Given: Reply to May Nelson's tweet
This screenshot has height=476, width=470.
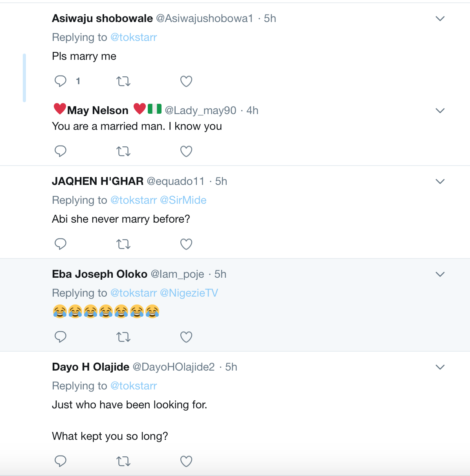Looking at the screenshot, I should click(61, 151).
